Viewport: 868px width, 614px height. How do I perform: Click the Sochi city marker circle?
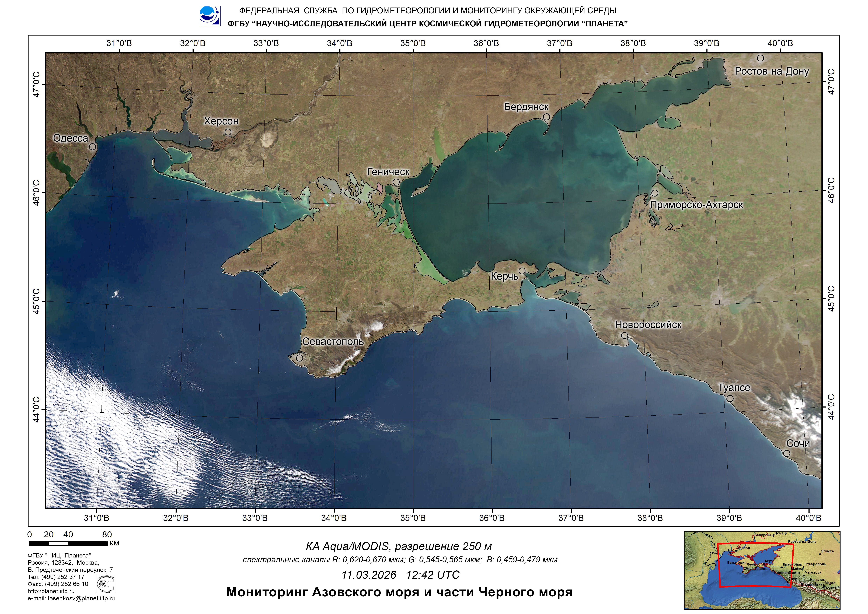(x=787, y=453)
